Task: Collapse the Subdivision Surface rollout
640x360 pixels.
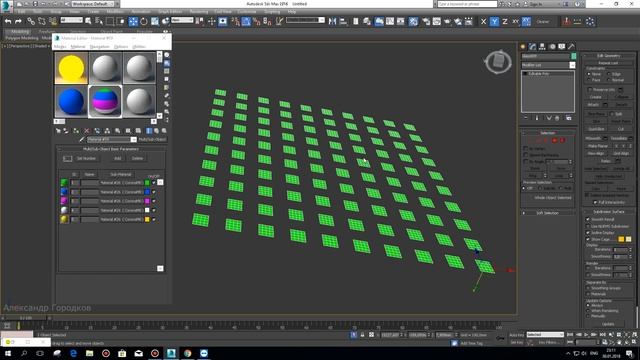Action: click(x=609, y=212)
